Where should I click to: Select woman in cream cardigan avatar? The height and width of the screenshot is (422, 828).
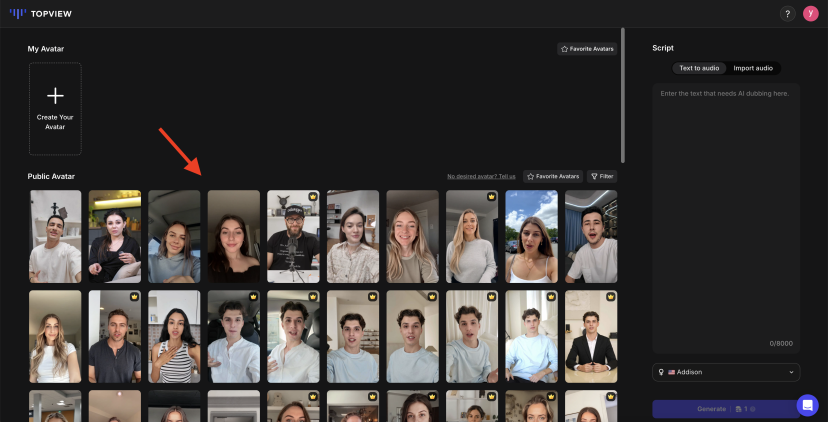pyautogui.click(x=353, y=237)
